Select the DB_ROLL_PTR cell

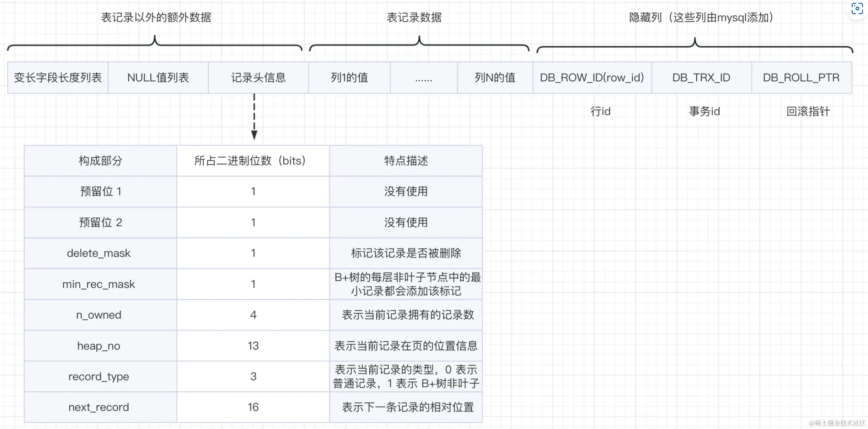point(801,78)
